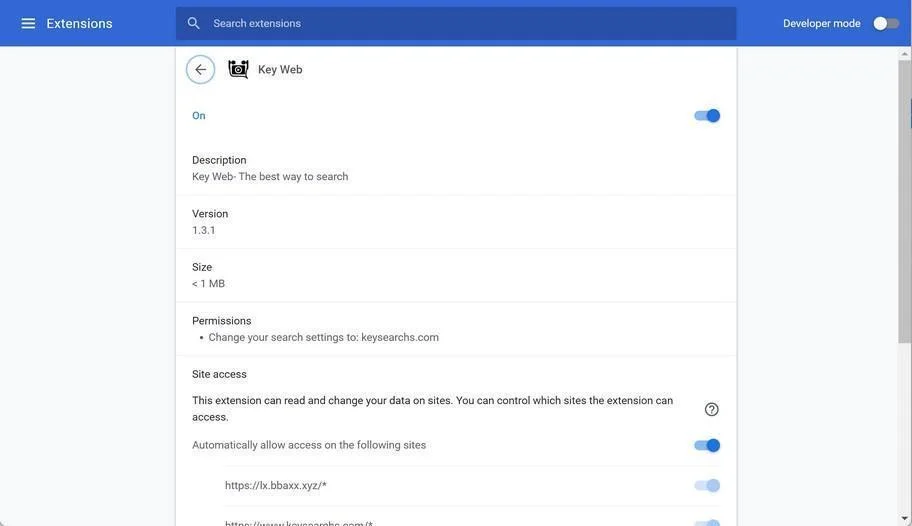This screenshot has height=526, width=912.
Task: Click the Description heading
Action: tap(219, 160)
